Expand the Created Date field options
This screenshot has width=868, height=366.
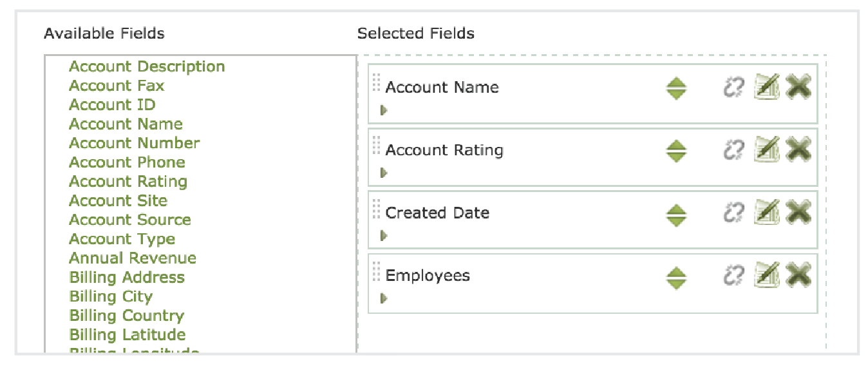click(x=384, y=236)
